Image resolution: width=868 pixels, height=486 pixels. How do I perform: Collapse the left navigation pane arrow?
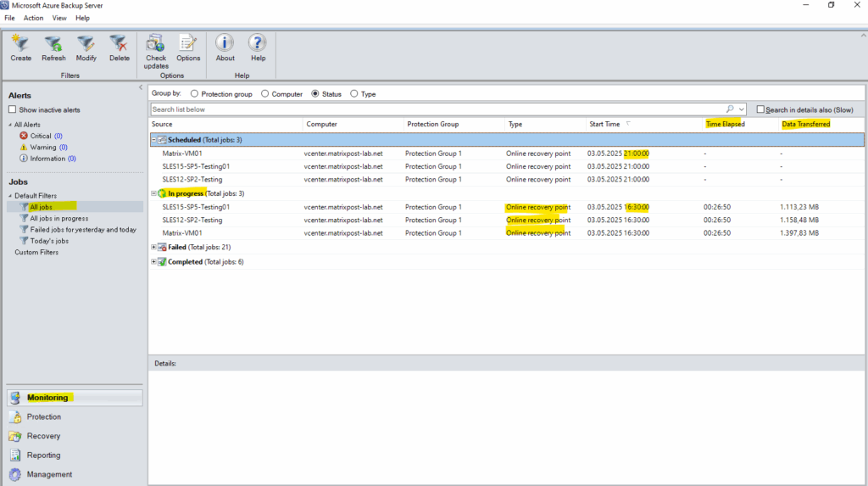click(141, 87)
